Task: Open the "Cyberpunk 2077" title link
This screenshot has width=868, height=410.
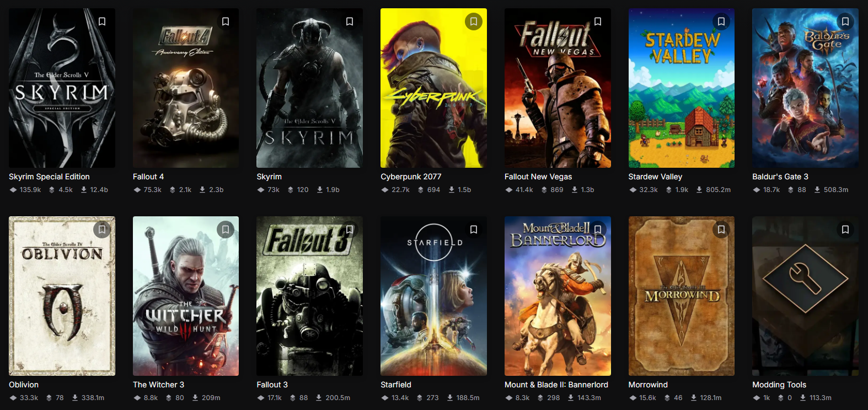Action: [x=411, y=177]
